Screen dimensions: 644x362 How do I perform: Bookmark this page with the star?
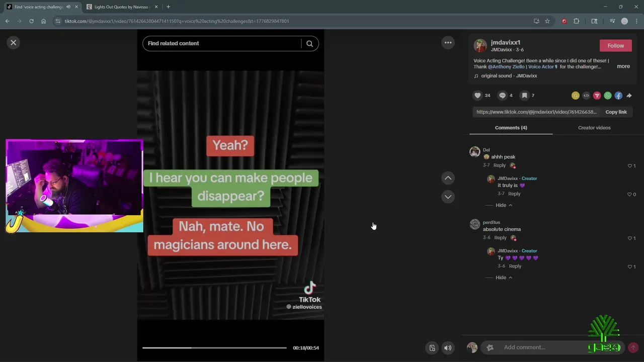point(547,21)
